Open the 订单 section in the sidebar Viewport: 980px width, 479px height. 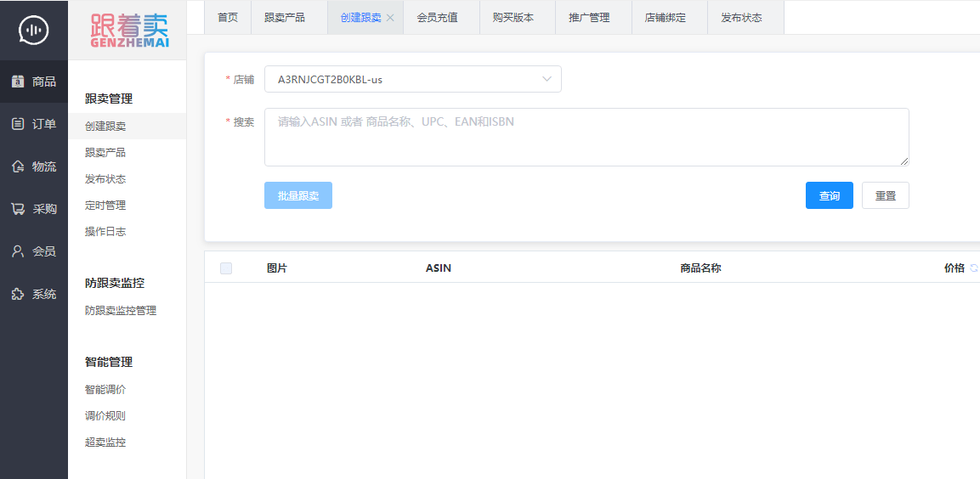(x=34, y=124)
